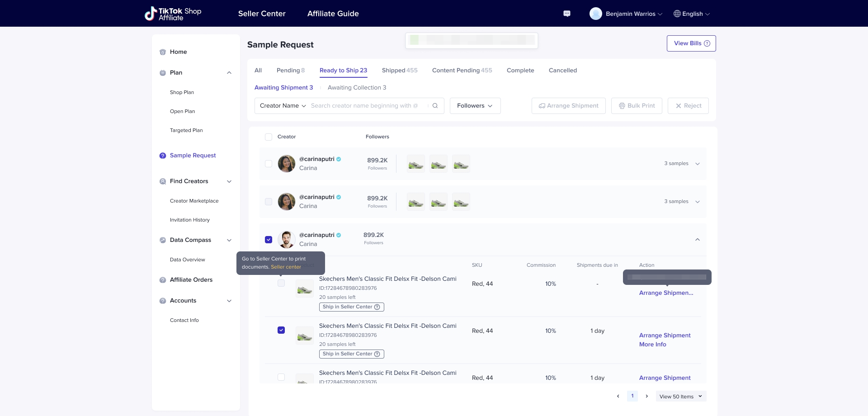This screenshot has width=868, height=416.
Task: Click the Home sidebar icon
Action: pos(163,52)
